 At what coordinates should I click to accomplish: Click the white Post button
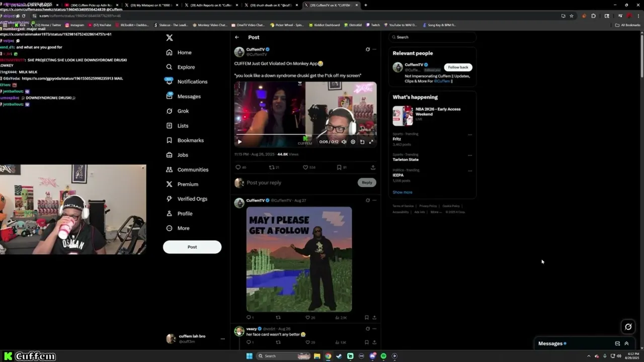tap(192, 247)
